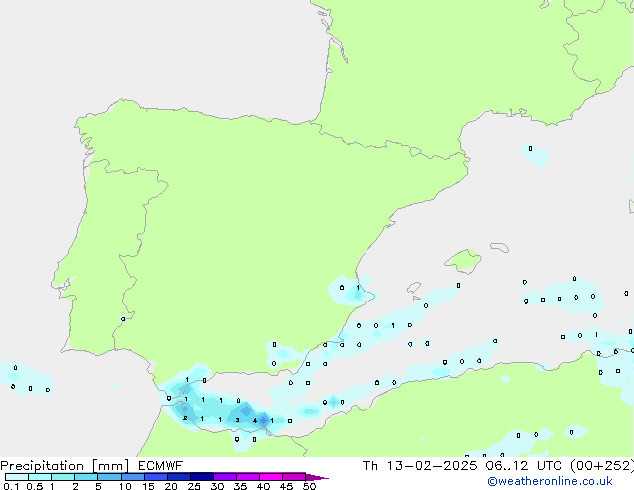Screen dimensions: 634x490
Task: Click the weatheronline.co.uk copyright link
Action: click(x=549, y=481)
